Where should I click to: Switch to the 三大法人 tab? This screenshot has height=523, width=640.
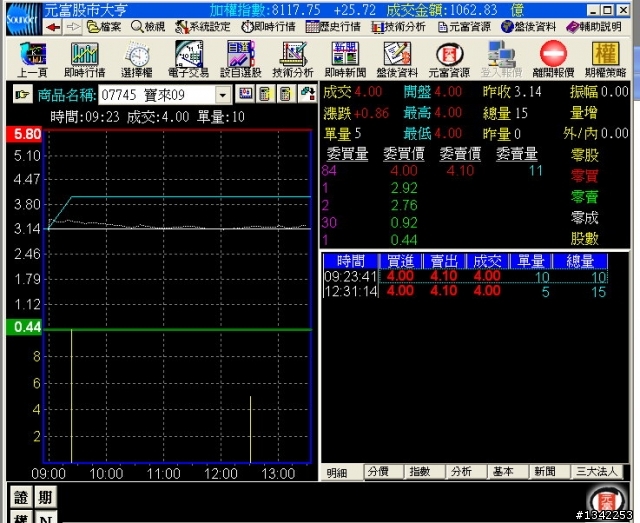[597, 472]
